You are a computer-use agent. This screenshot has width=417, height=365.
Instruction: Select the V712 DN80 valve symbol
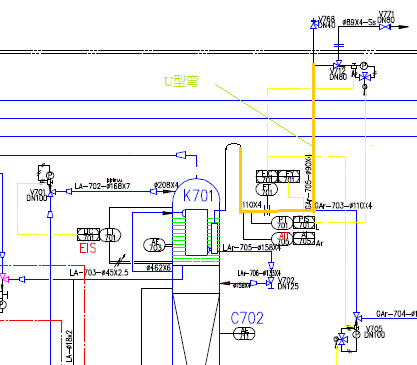(x=338, y=64)
